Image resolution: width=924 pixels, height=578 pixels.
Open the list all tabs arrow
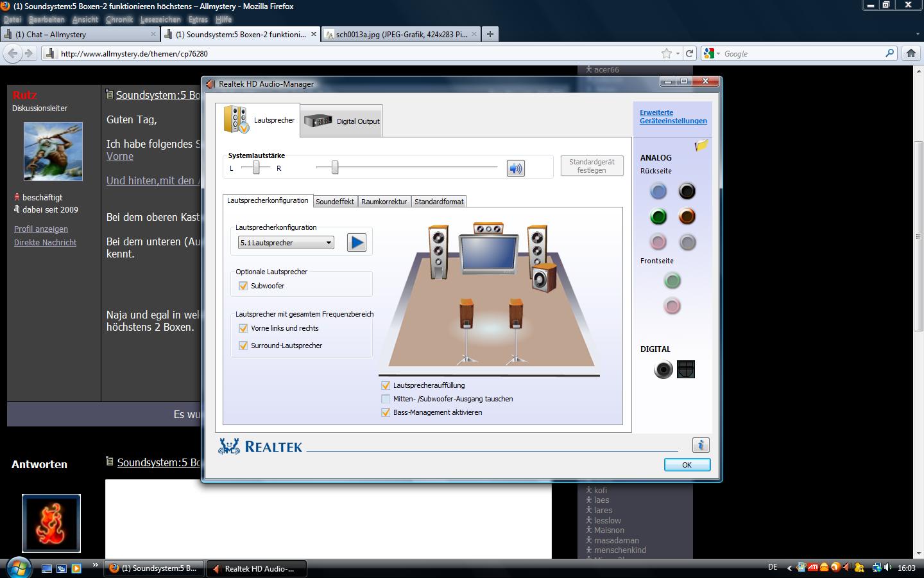point(918,34)
